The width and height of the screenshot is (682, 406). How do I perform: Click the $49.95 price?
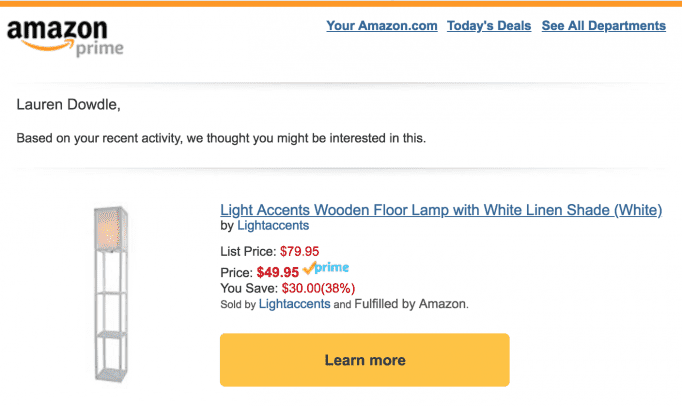point(277,272)
